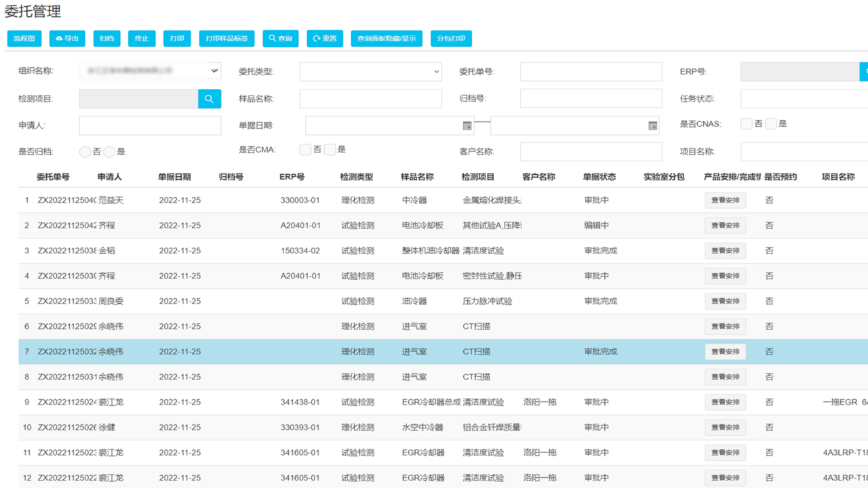Focus the 客户名称 input field
The image size is (868, 488).
591,151
